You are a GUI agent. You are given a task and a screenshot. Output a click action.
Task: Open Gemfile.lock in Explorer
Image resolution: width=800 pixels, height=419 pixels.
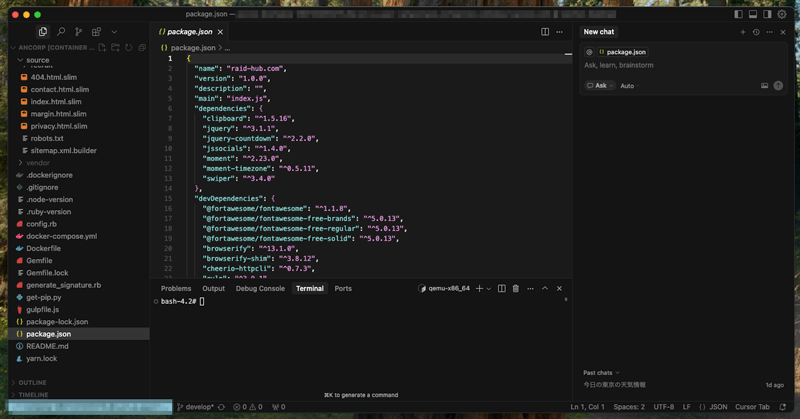[x=47, y=273]
